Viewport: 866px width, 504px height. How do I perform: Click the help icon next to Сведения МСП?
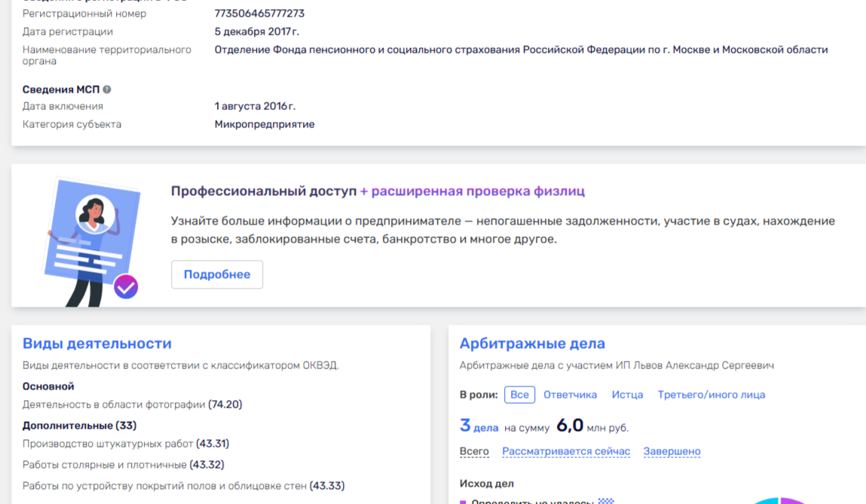pos(106,90)
